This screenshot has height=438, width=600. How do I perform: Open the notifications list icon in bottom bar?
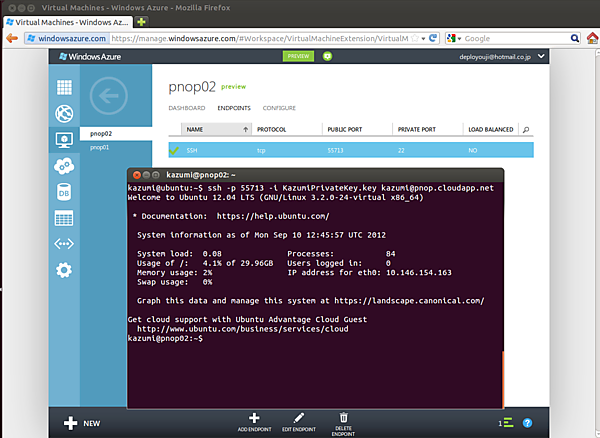pyautogui.click(x=506, y=423)
